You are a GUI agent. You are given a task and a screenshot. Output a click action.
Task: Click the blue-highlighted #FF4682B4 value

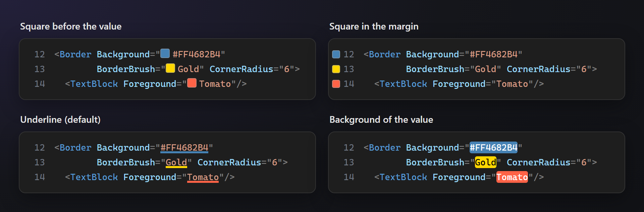click(494, 148)
